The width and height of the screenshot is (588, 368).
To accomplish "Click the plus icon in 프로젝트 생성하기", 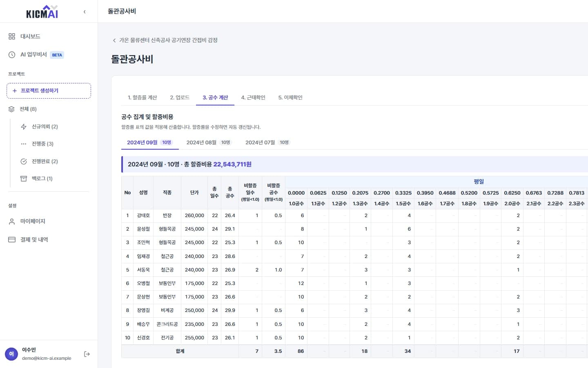I will (15, 91).
